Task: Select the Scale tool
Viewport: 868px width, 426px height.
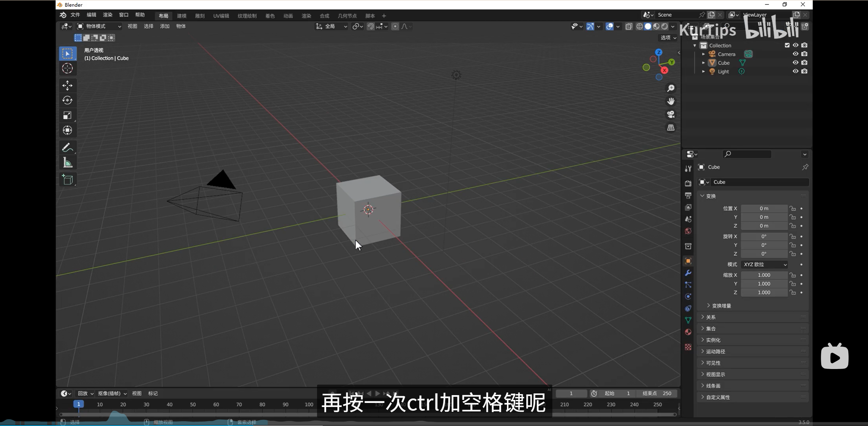Action: (x=67, y=115)
